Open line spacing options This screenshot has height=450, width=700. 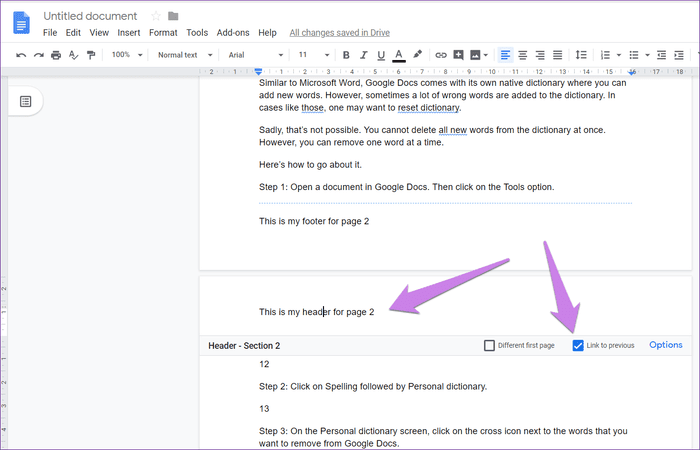click(x=581, y=54)
